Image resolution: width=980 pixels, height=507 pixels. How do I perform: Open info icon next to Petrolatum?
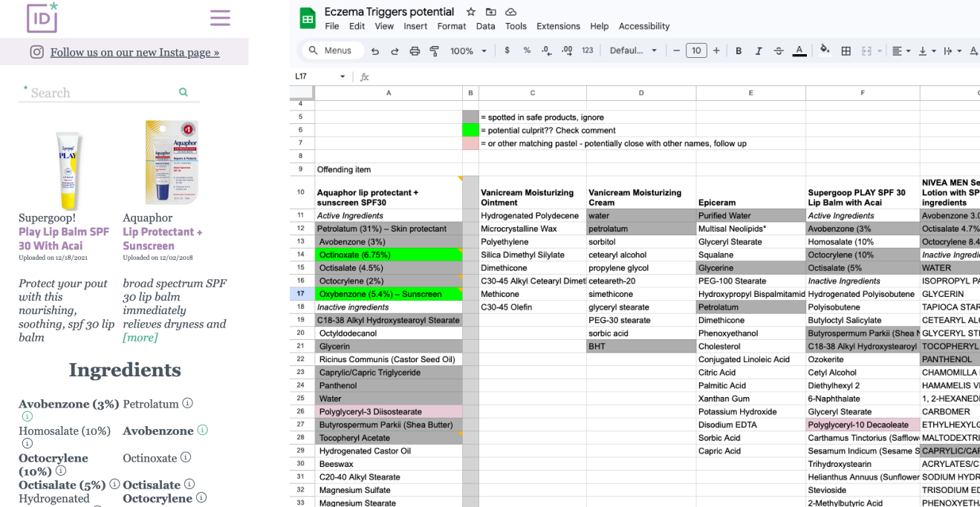click(x=187, y=403)
